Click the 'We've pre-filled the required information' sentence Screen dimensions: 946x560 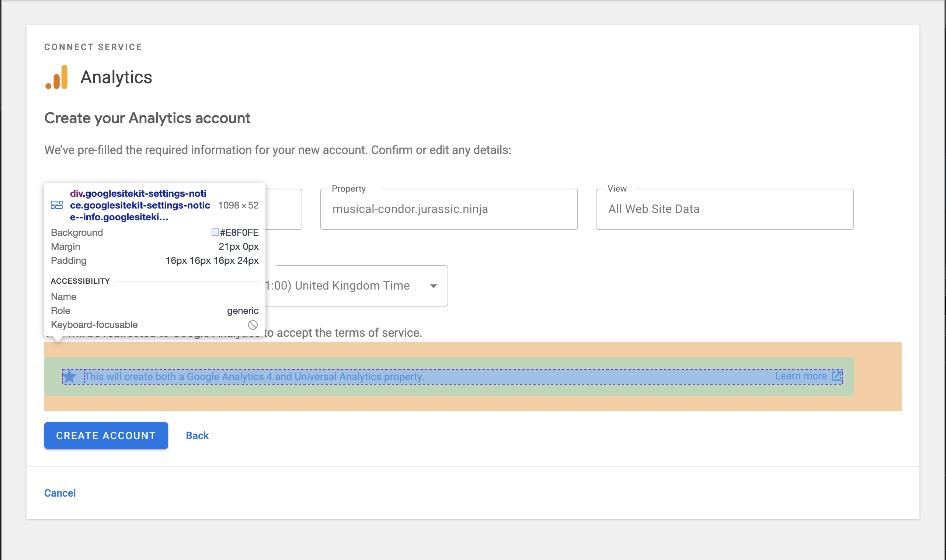click(278, 150)
